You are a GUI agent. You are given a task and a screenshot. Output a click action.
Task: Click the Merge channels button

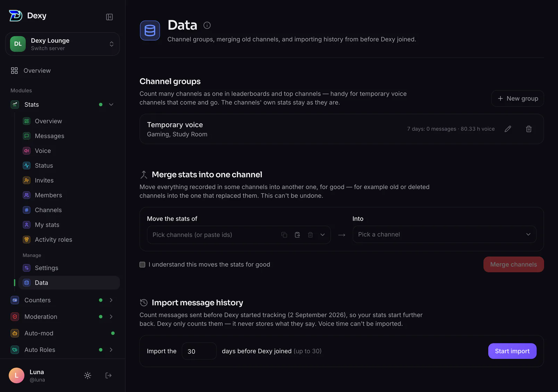(x=513, y=264)
